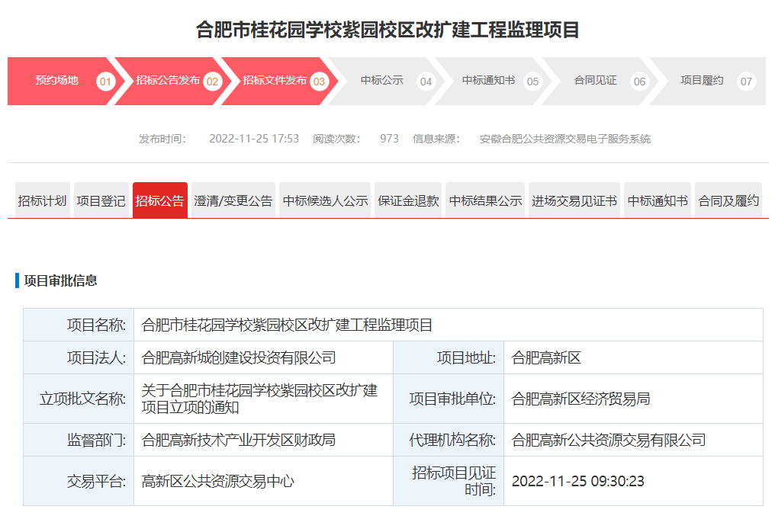
Task: Open the 进场交易见证书 tab
Action: pos(574,200)
